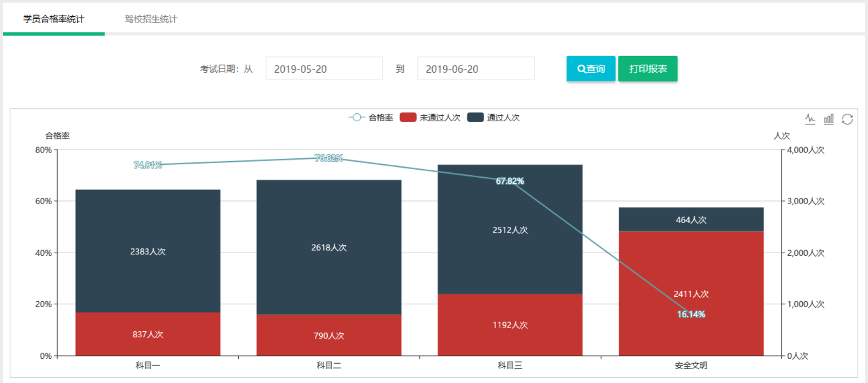Click the chart restore refresh icon

click(848, 119)
